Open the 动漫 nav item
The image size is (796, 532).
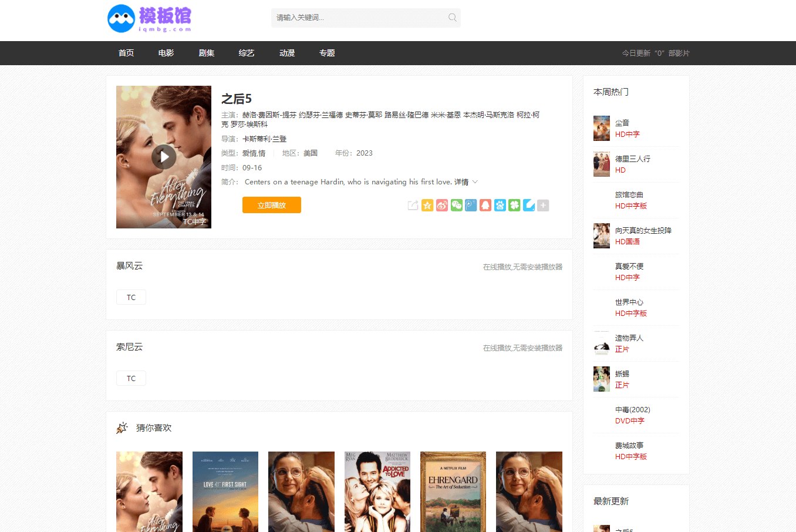pos(287,53)
